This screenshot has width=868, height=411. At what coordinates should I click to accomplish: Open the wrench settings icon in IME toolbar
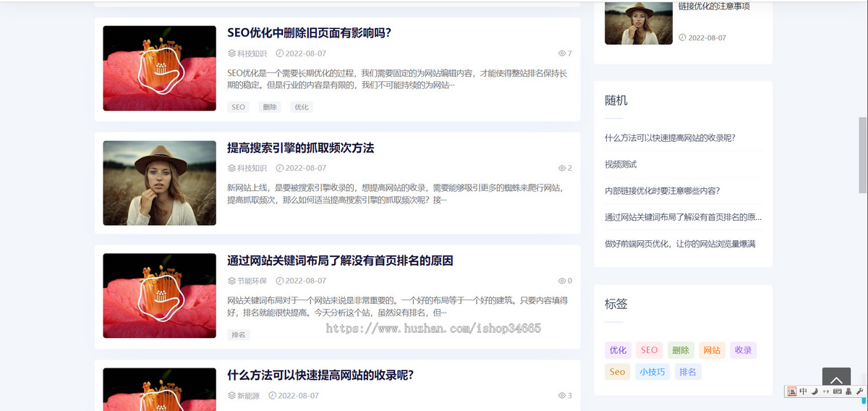859,391
